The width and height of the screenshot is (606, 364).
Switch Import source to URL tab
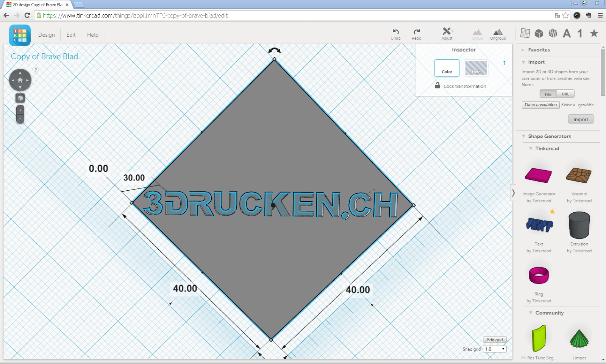[565, 93]
